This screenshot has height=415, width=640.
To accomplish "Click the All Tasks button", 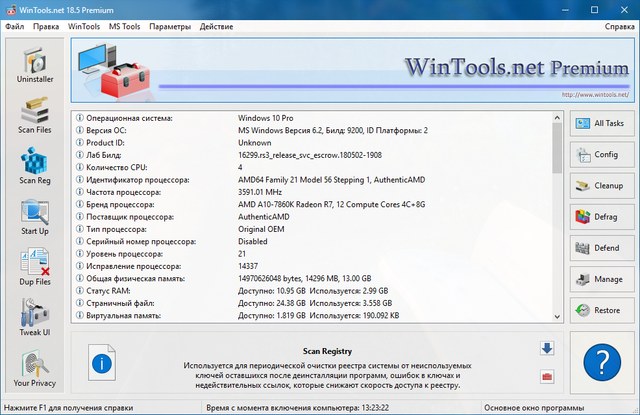I will (x=600, y=124).
